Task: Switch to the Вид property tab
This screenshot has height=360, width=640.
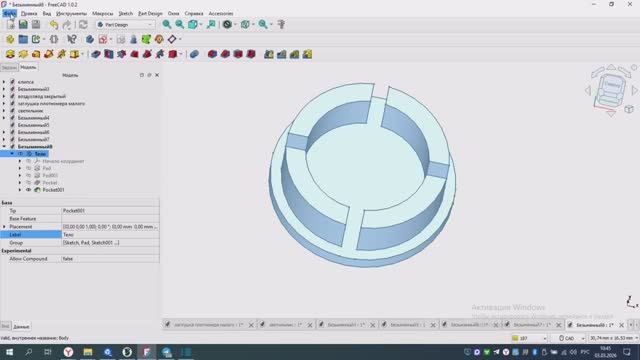Action: pos(5,326)
